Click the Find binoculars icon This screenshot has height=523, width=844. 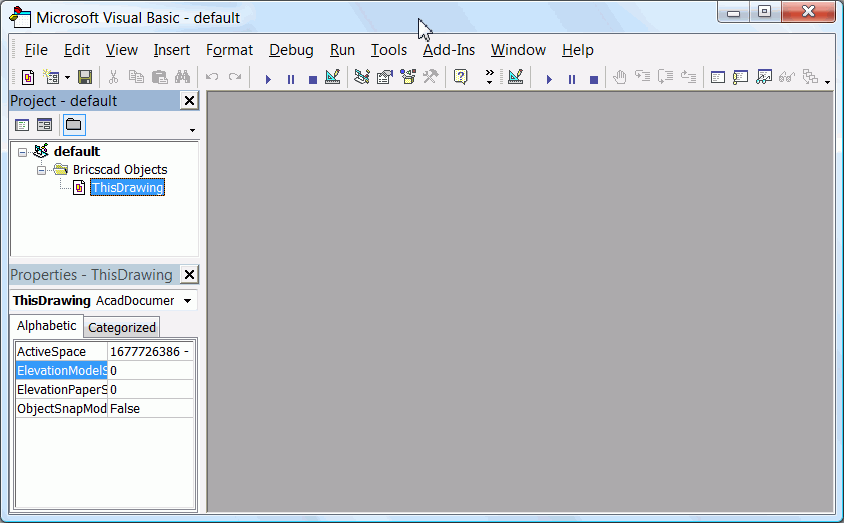pyautogui.click(x=182, y=77)
